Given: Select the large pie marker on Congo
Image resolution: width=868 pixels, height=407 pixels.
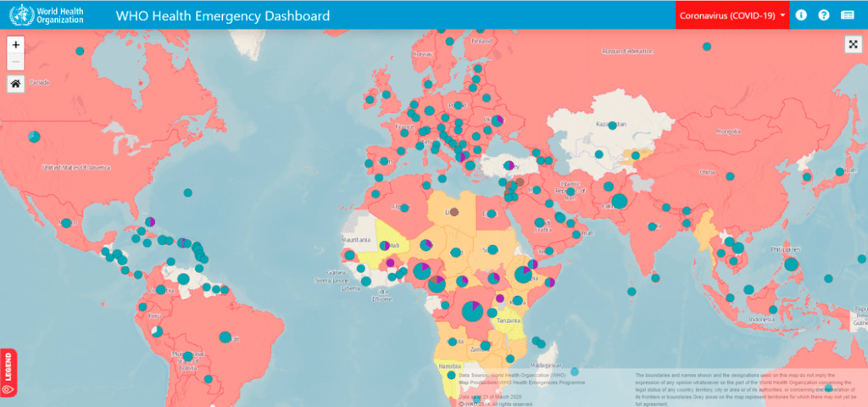Looking at the screenshot, I should (x=472, y=311).
